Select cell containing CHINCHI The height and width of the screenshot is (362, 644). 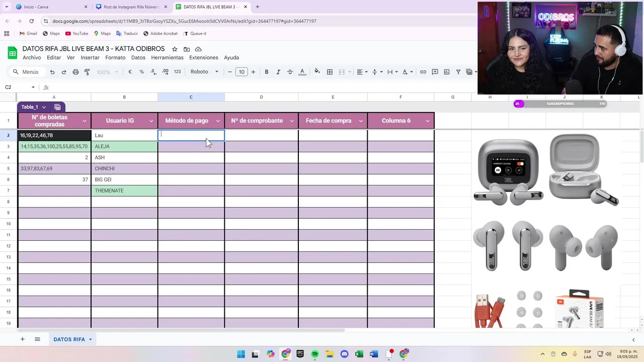[124, 168]
